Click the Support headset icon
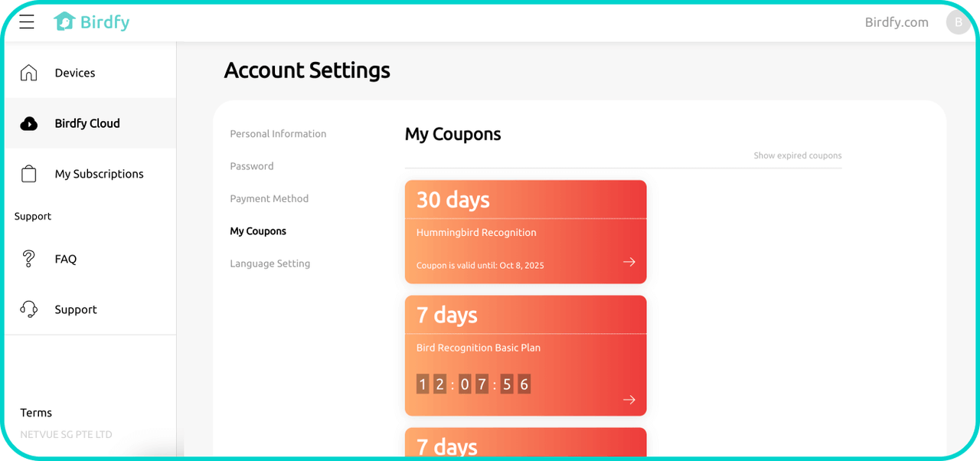The image size is (980, 461). 29,309
